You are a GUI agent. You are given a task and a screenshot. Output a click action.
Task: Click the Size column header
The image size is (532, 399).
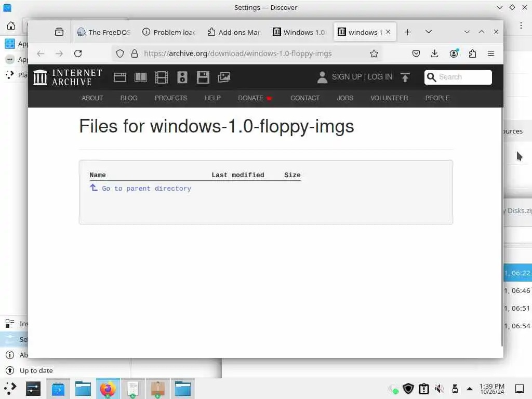292,175
